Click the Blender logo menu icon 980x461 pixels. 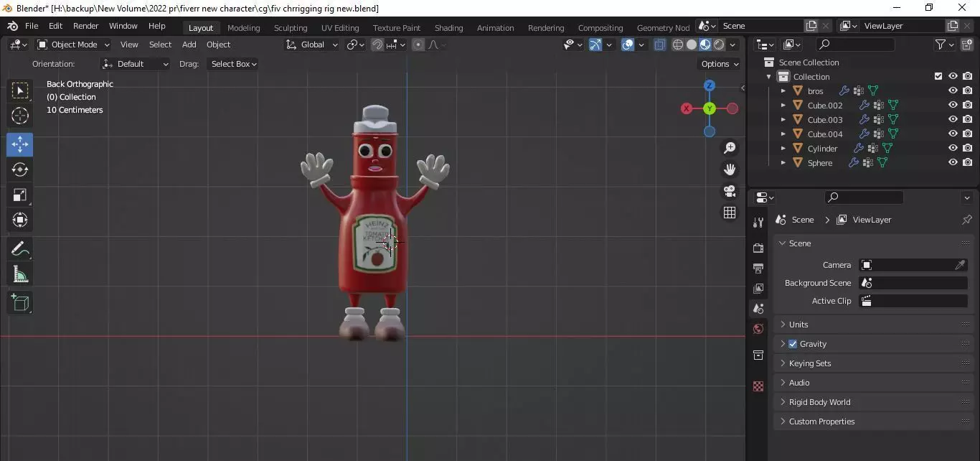coord(12,26)
